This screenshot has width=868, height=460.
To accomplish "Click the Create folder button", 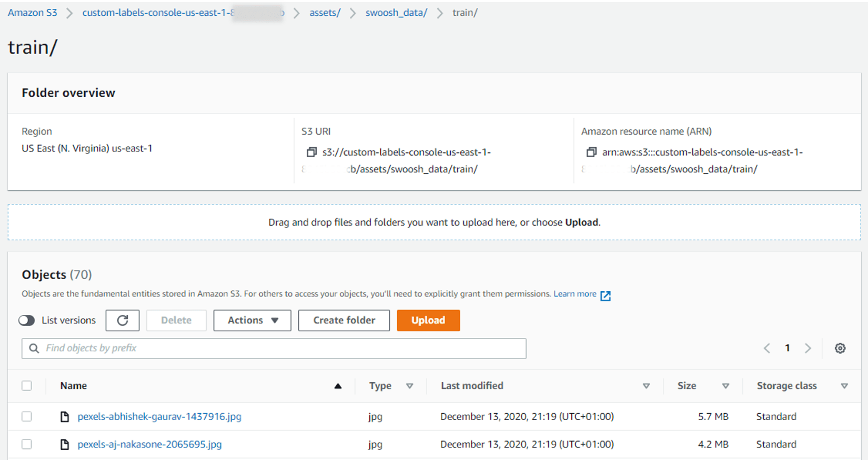I will (x=344, y=320).
